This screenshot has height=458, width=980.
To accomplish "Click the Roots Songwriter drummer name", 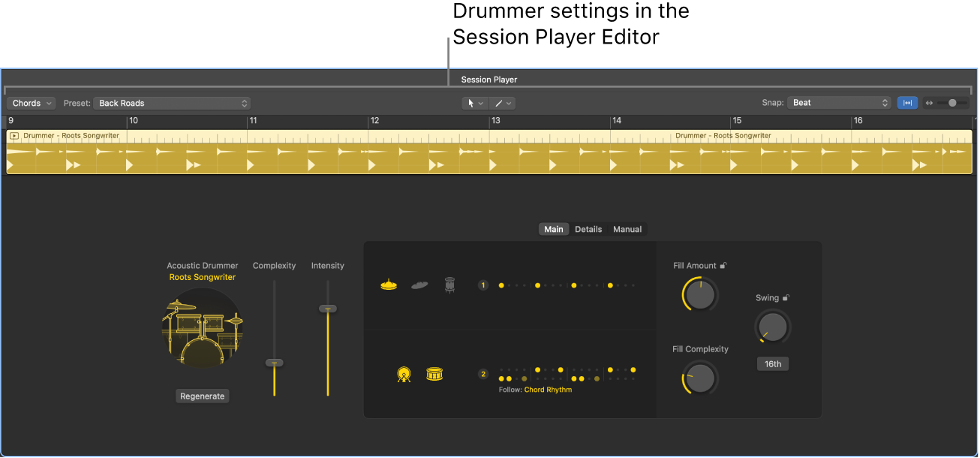I will point(203,277).
